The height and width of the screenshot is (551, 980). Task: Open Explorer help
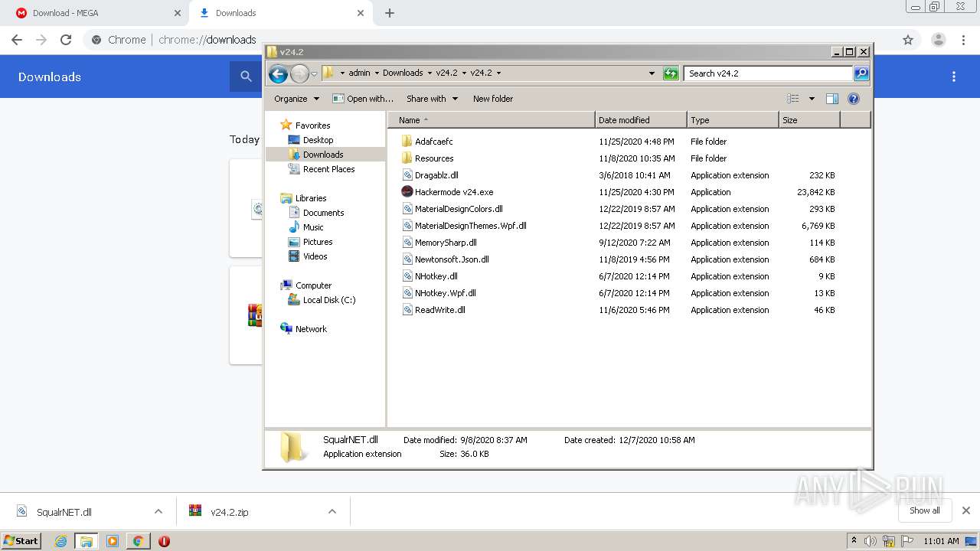coord(854,99)
